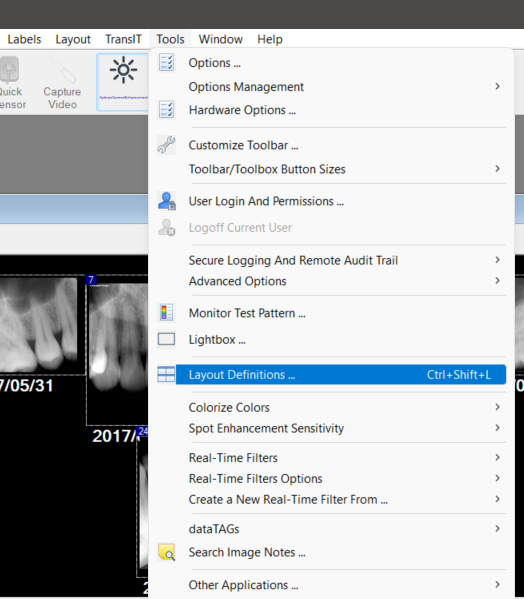The height and width of the screenshot is (599, 524).
Task: Click the User Login person icon
Action: point(167,201)
